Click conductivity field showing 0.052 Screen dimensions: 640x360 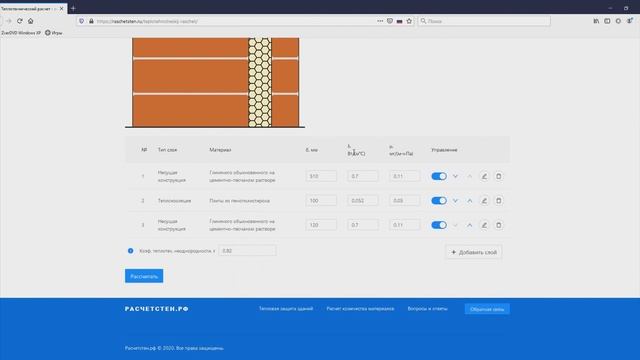click(x=363, y=201)
